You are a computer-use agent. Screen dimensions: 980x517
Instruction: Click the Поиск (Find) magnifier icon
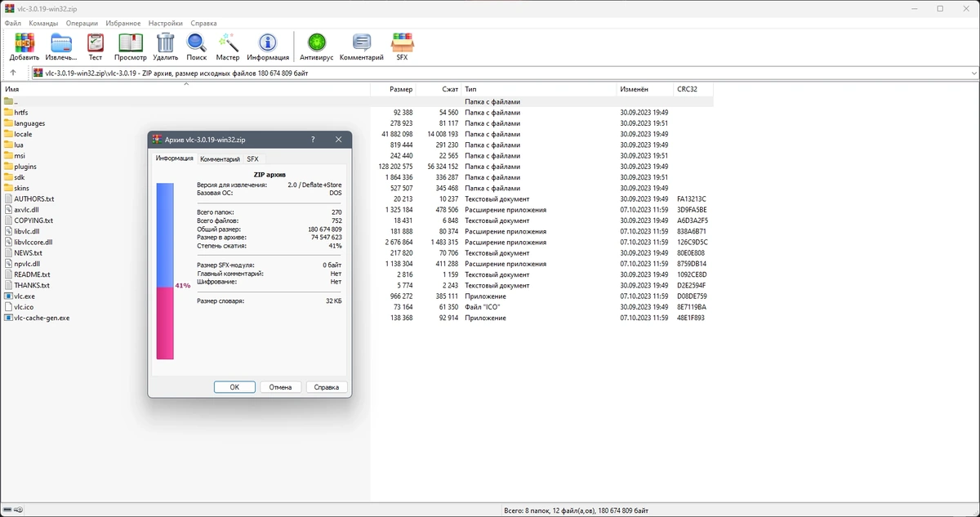197,42
